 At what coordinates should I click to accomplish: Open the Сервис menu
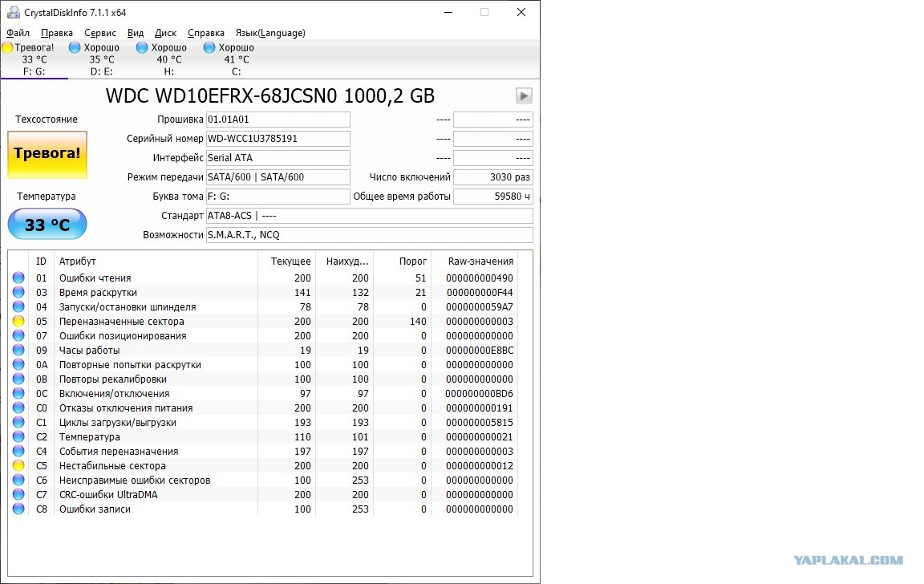100,33
